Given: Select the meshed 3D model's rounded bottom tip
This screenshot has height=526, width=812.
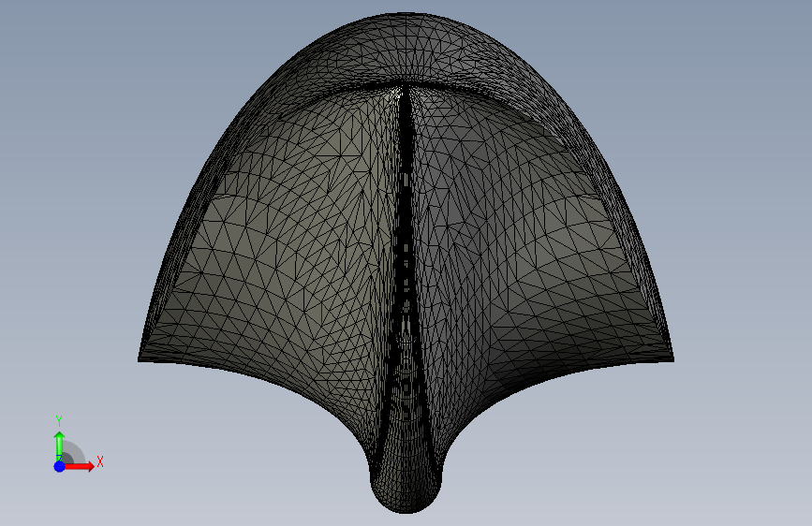Looking at the screenshot, I should pyautogui.click(x=406, y=489).
